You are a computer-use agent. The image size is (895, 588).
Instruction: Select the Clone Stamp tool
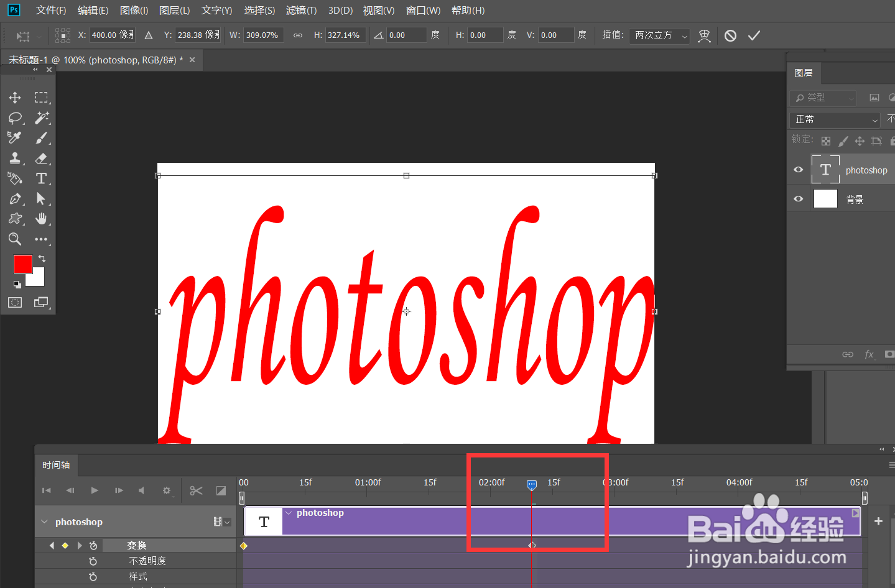tap(15, 158)
